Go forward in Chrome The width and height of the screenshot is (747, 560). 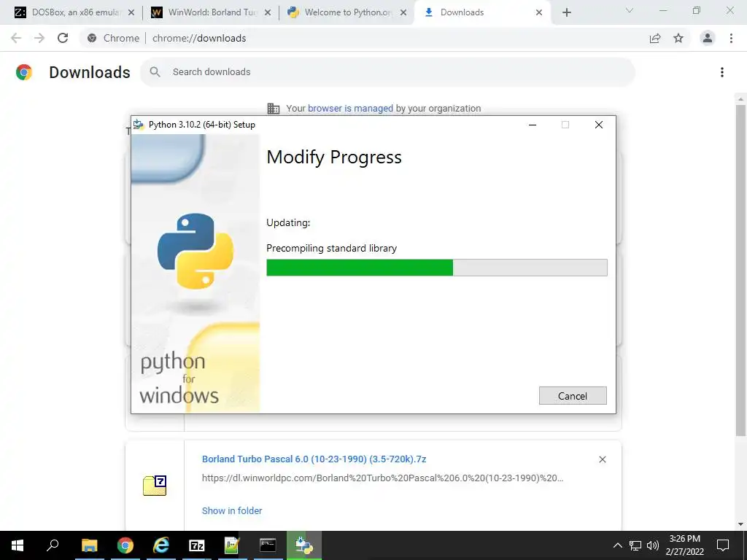[x=39, y=38]
